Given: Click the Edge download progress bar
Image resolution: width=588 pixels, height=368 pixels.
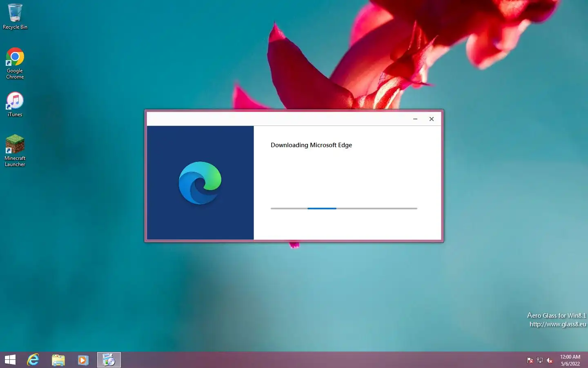Looking at the screenshot, I should [344, 209].
